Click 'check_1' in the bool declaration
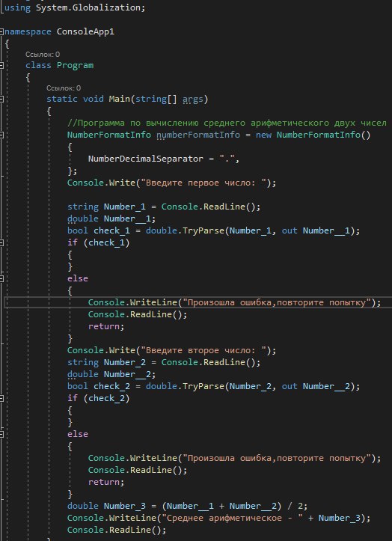Screen dimensions: 392x541 tap(111, 230)
